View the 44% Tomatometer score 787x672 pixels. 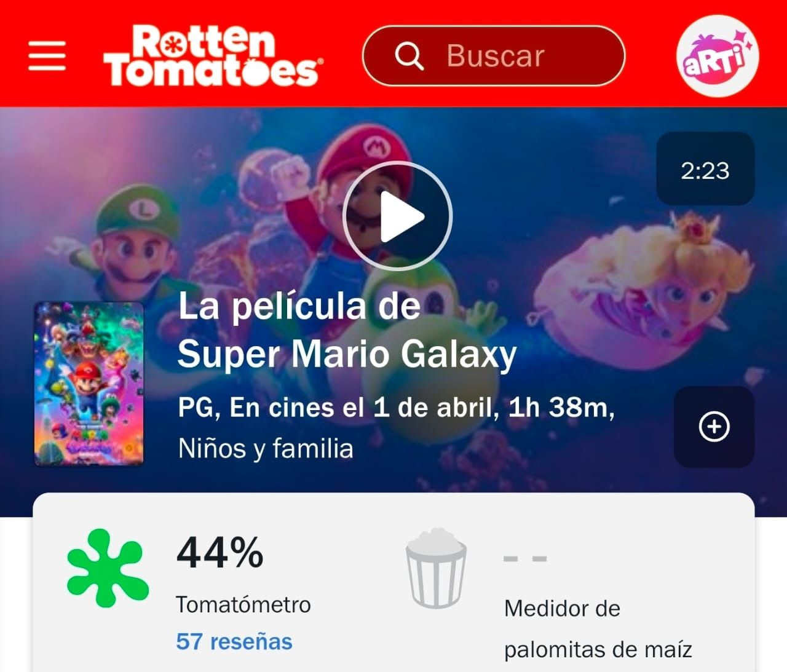click(220, 552)
